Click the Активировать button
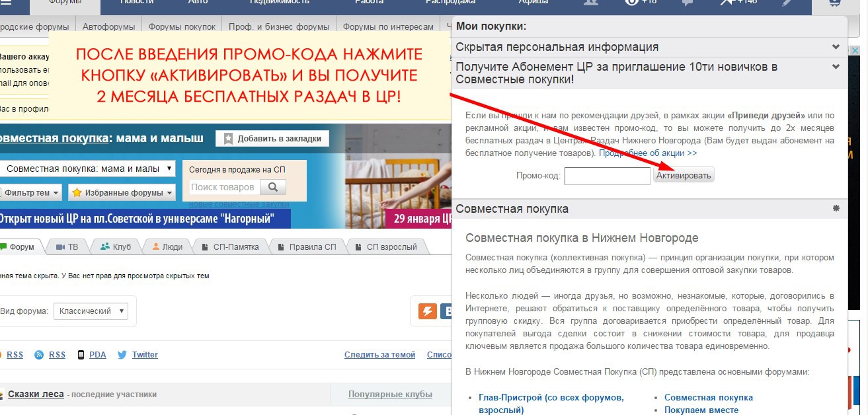Image resolution: width=868 pixels, height=415 pixels. tap(684, 175)
